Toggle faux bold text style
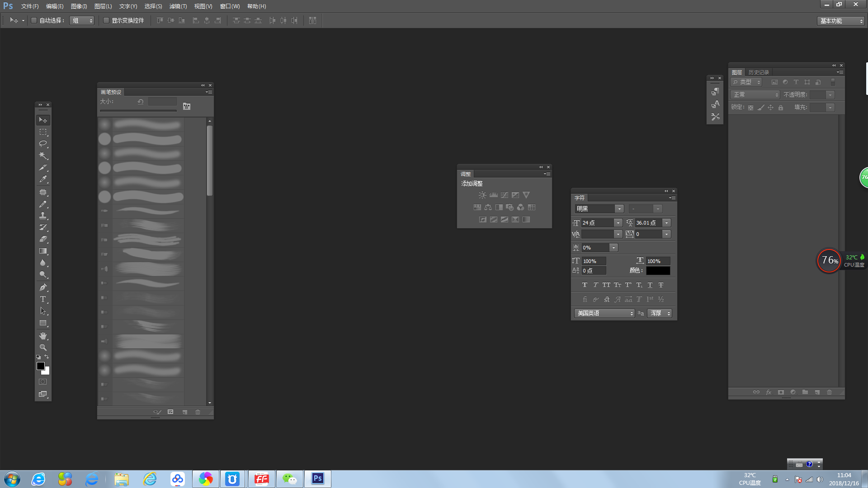Viewport: 868px width, 488px height. (x=585, y=285)
